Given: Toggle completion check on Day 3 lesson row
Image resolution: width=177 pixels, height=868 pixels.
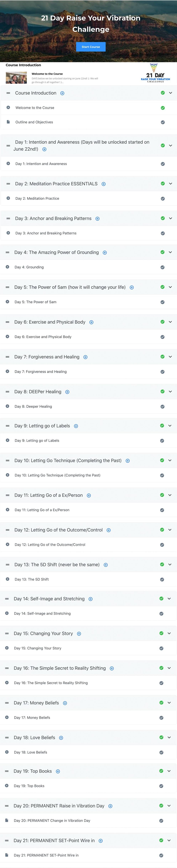Looking at the screenshot, I should (x=163, y=233).
